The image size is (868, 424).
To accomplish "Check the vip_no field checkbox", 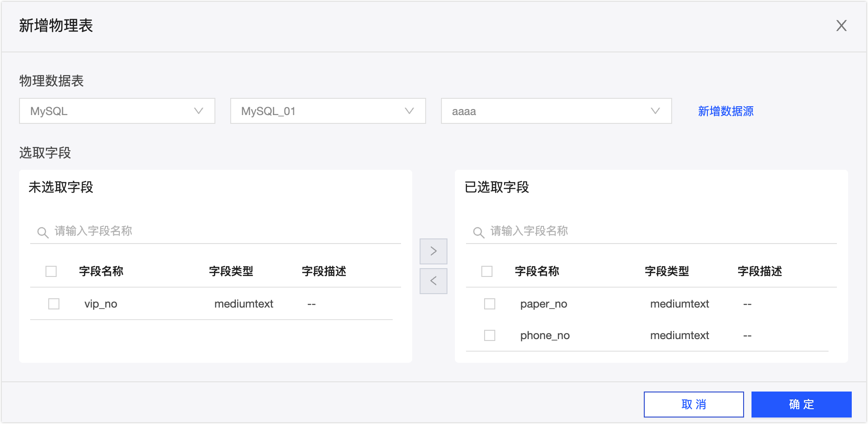I will [54, 304].
